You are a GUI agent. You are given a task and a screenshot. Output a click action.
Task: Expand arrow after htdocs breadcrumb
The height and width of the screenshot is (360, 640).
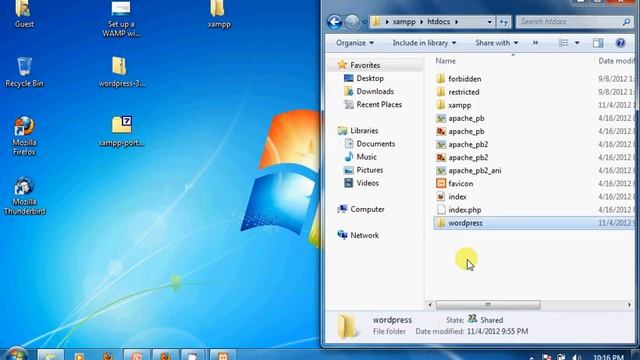coord(456,22)
